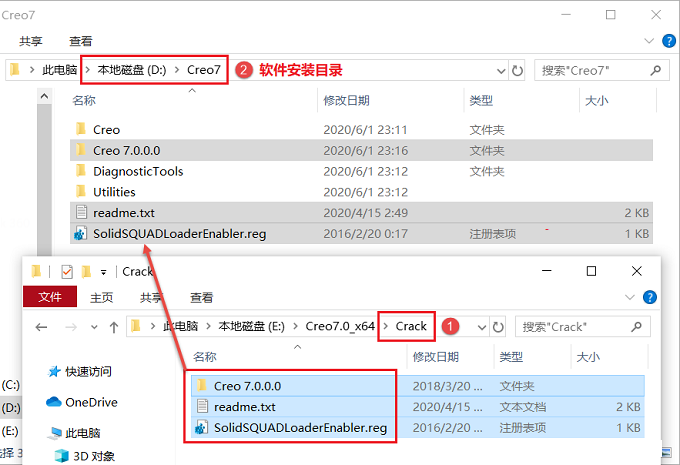Click 本地磁盘 (E:) breadcrumb in Crack window
The width and height of the screenshot is (680, 465).
coord(252,326)
